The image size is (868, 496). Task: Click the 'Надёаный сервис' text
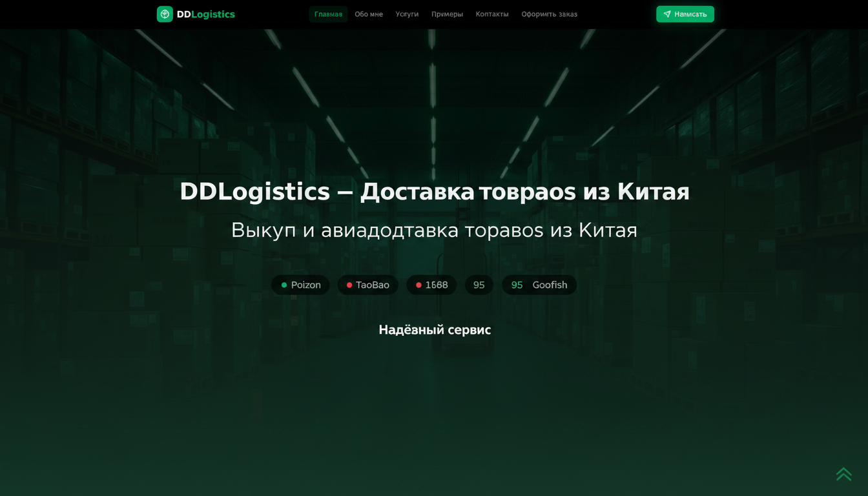tap(435, 330)
